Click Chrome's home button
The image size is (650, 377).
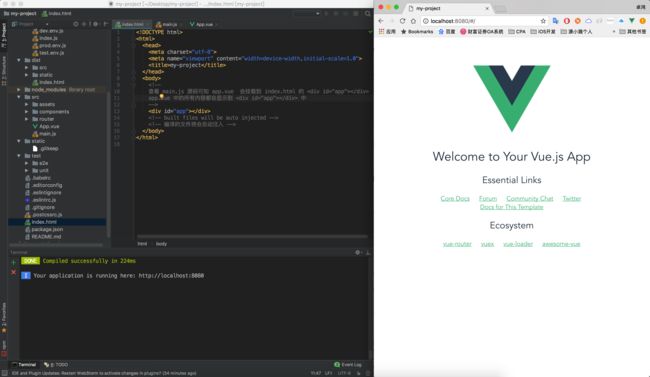pyautogui.click(x=413, y=21)
